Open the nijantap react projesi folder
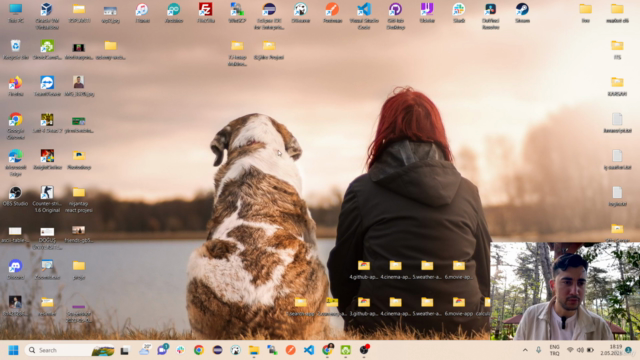This screenshot has width=640, height=360. pyautogui.click(x=79, y=199)
